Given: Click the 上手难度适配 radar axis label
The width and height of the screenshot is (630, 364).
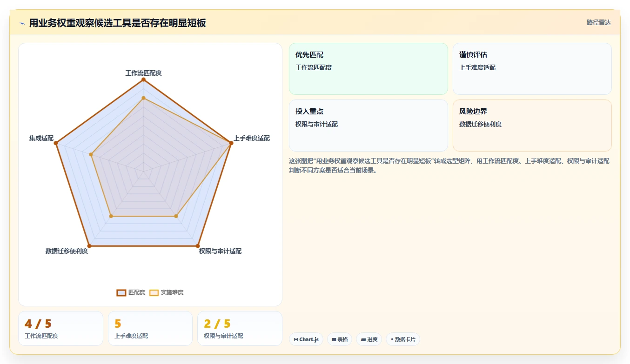Looking at the screenshot, I should click(252, 138).
